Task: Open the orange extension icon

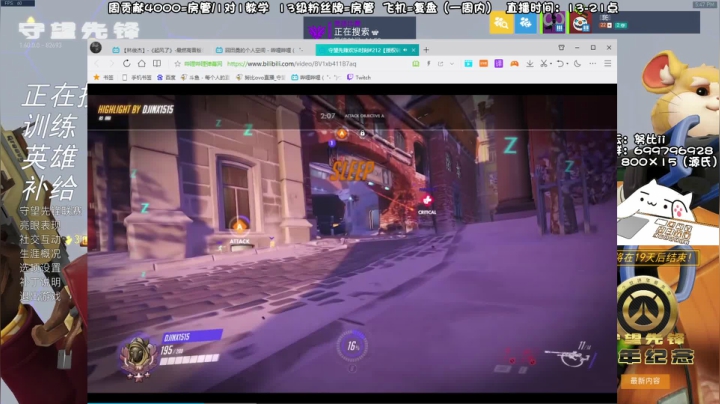Action: [x=484, y=64]
